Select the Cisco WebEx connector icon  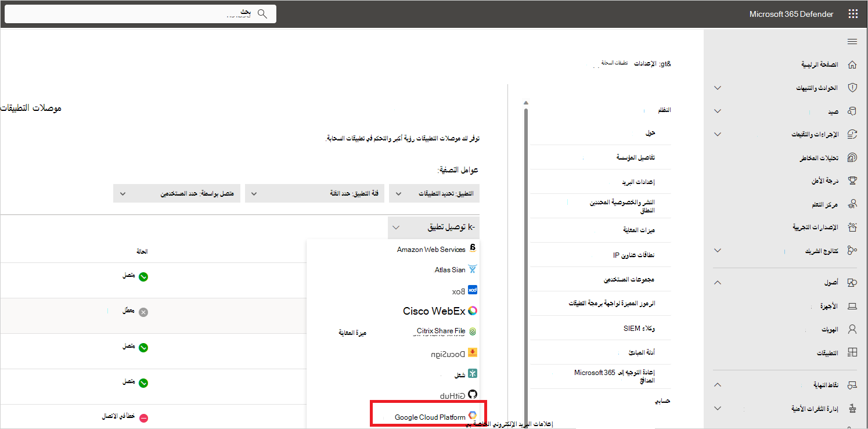[473, 311]
